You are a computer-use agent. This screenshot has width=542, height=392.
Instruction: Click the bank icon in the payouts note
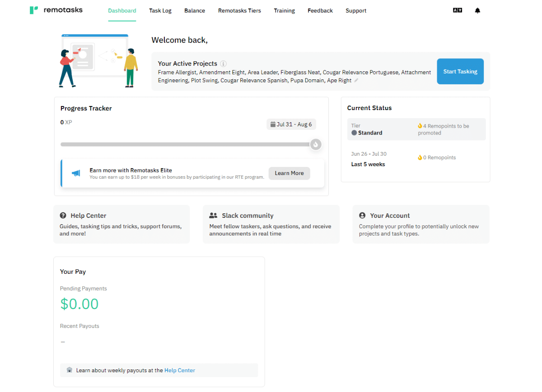click(x=69, y=370)
